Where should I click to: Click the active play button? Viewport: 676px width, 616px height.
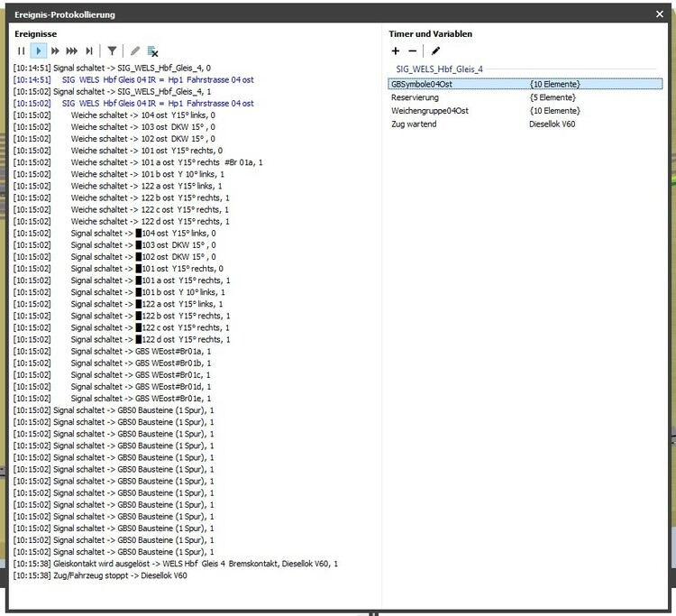pos(38,51)
